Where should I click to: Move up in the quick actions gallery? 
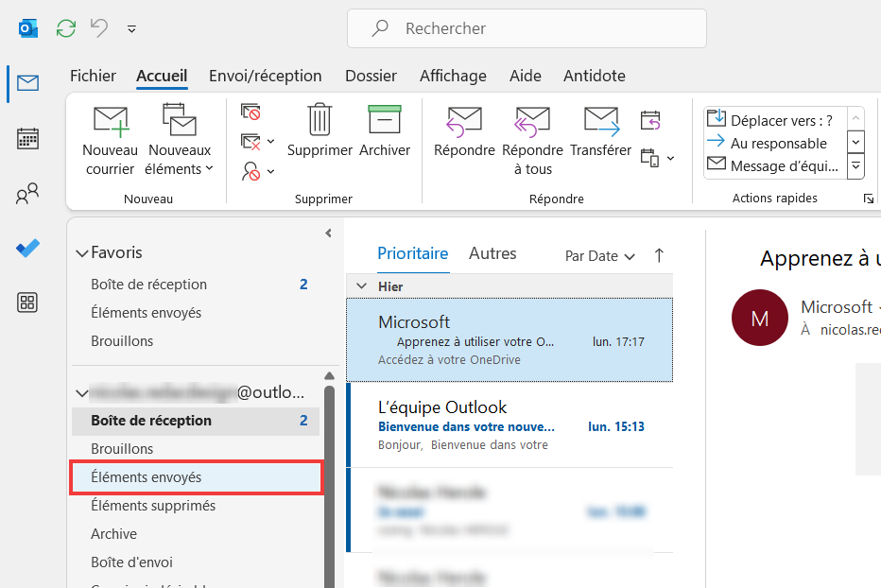(x=855, y=118)
